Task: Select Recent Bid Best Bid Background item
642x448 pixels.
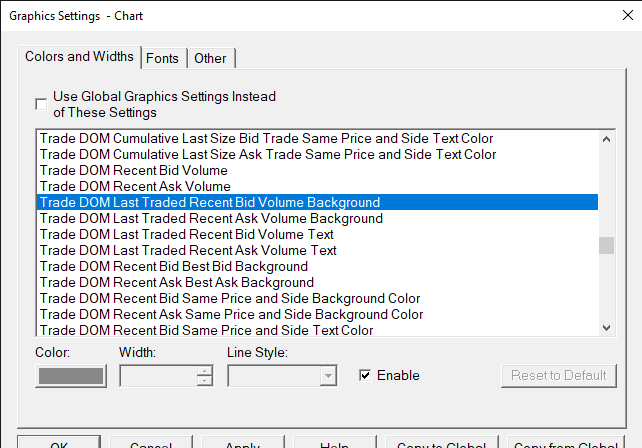Action: coord(173,266)
